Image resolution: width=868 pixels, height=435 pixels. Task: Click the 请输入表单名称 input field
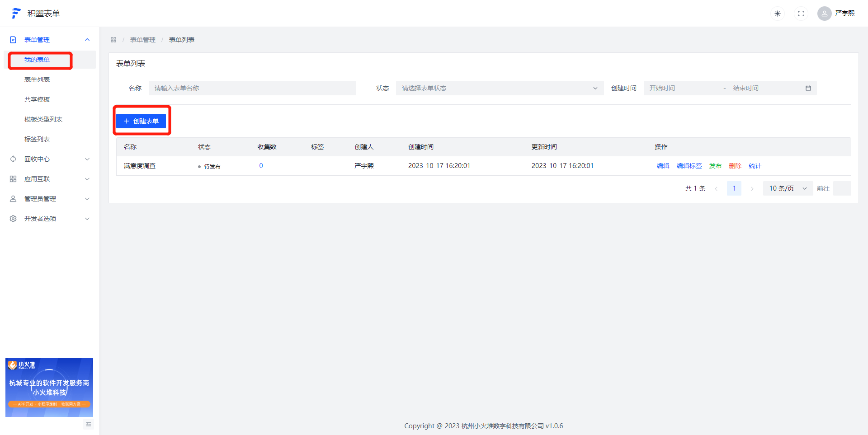point(252,88)
